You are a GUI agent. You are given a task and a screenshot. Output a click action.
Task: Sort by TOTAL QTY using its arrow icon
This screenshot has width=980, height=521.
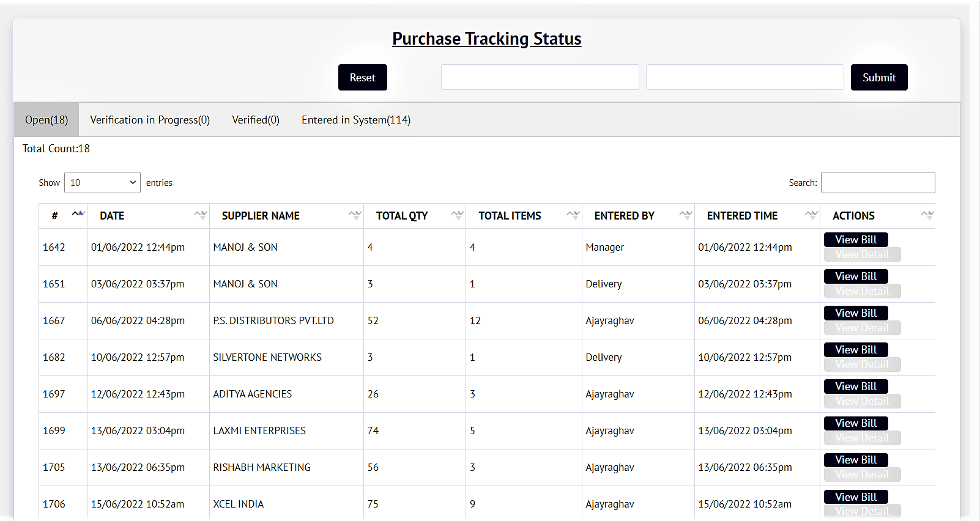click(x=456, y=215)
